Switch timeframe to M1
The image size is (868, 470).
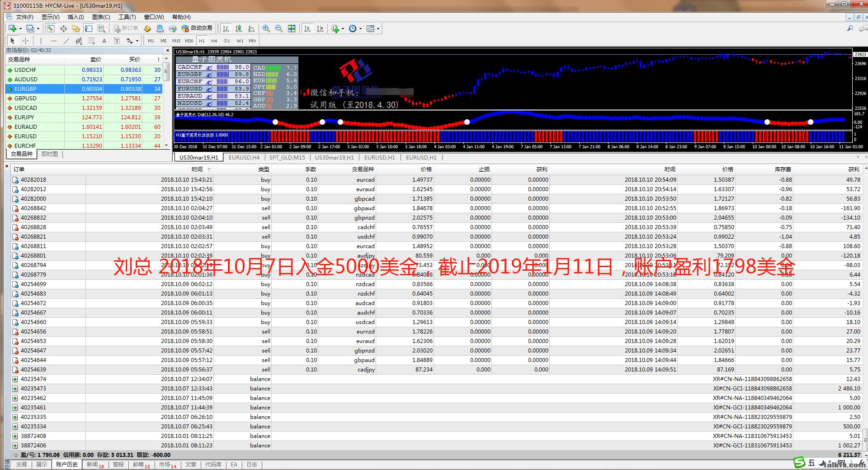pyautogui.click(x=151, y=41)
